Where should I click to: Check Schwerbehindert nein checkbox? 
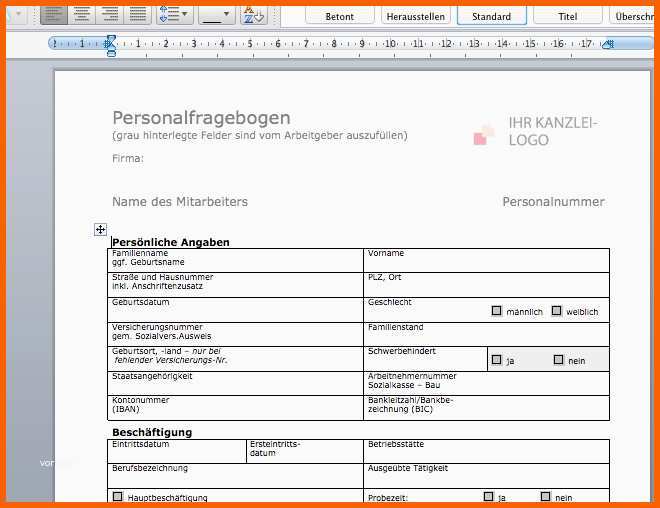click(558, 359)
